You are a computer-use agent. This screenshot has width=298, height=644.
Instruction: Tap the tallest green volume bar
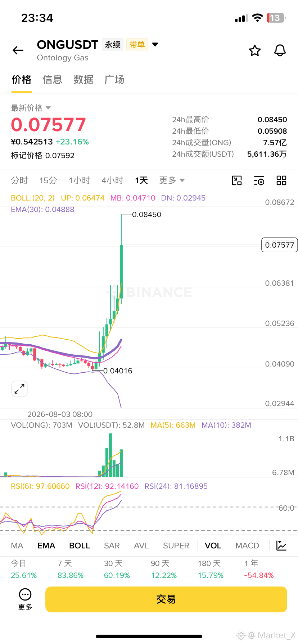coord(110,455)
